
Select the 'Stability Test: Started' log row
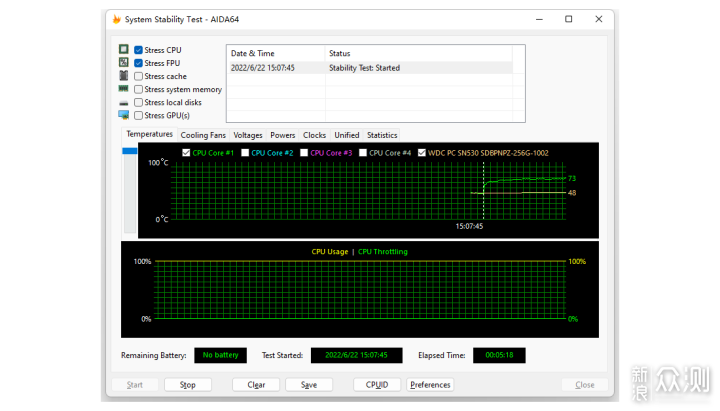coord(370,68)
